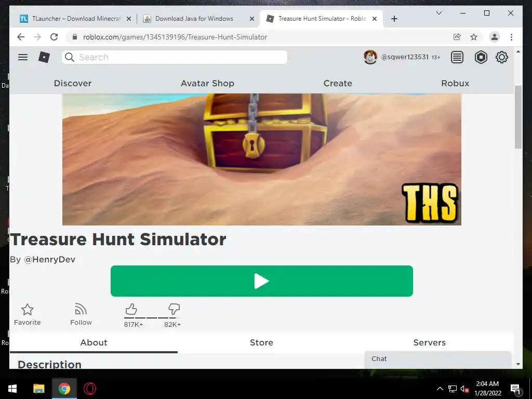This screenshot has height=399, width=532.
Task: Open the Robux nav item
Action: tap(455, 83)
